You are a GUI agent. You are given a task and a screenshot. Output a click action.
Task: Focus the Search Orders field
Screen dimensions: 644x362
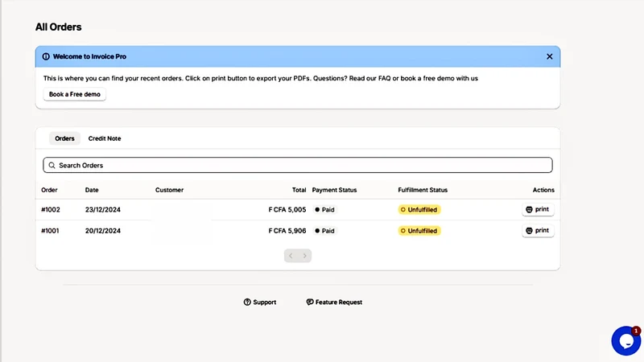click(x=298, y=165)
